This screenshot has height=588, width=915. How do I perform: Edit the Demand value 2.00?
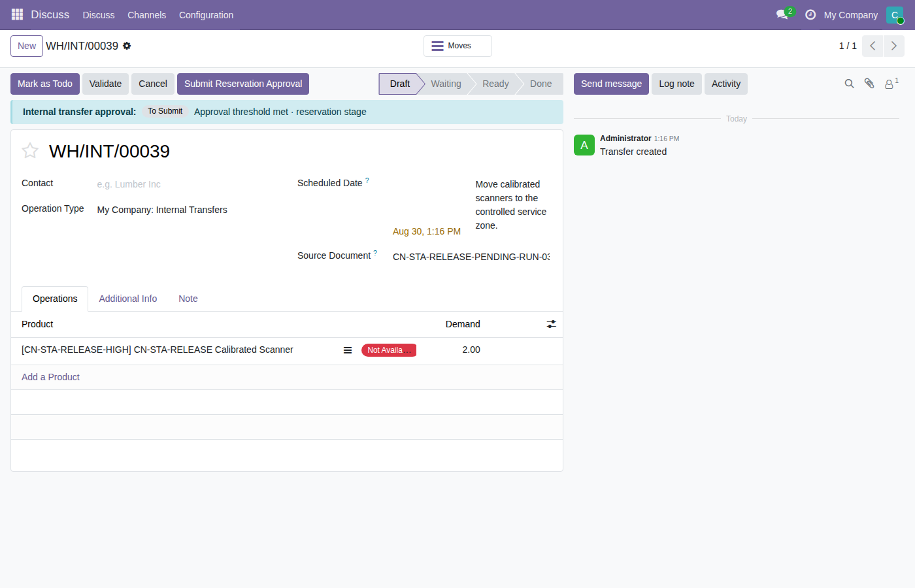point(471,350)
